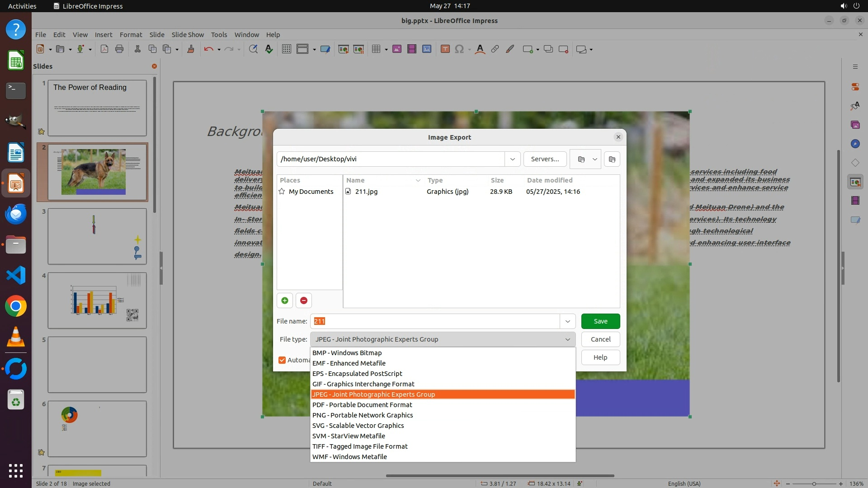
Task: Click the Insert Special Character omega icon
Action: pos(459,49)
